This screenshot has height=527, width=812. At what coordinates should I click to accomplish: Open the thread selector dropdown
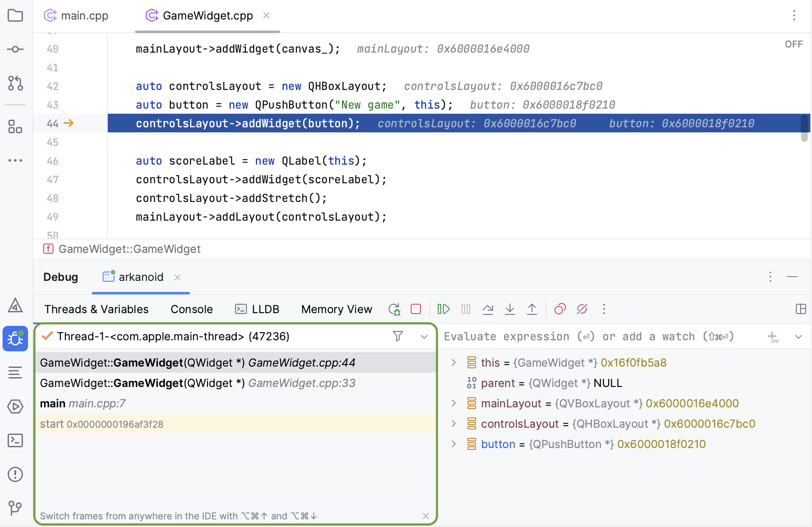coord(424,336)
